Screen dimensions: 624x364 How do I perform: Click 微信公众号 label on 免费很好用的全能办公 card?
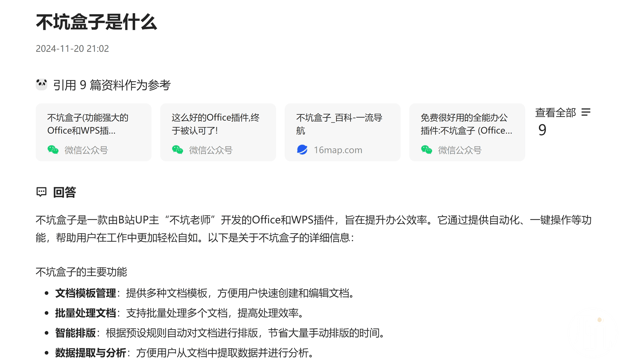point(460,150)
